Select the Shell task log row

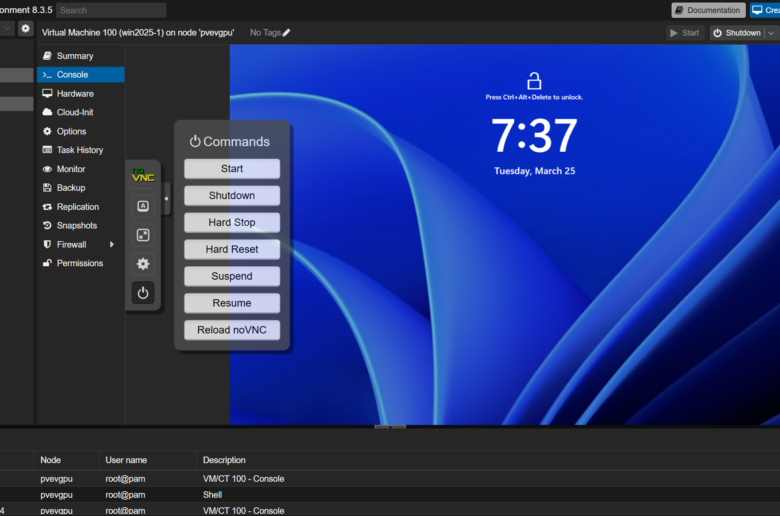[390, 495]
